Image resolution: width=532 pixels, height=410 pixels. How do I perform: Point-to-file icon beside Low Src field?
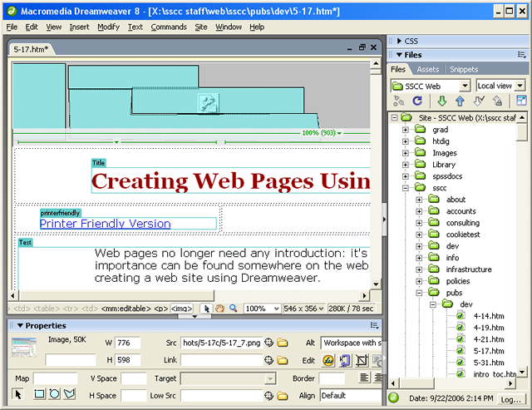[x=268, y=396]
